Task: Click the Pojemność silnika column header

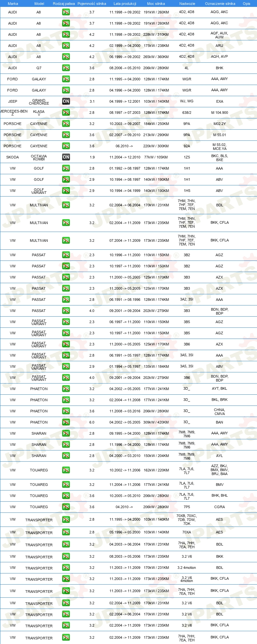Action: [x=92, y=4]
